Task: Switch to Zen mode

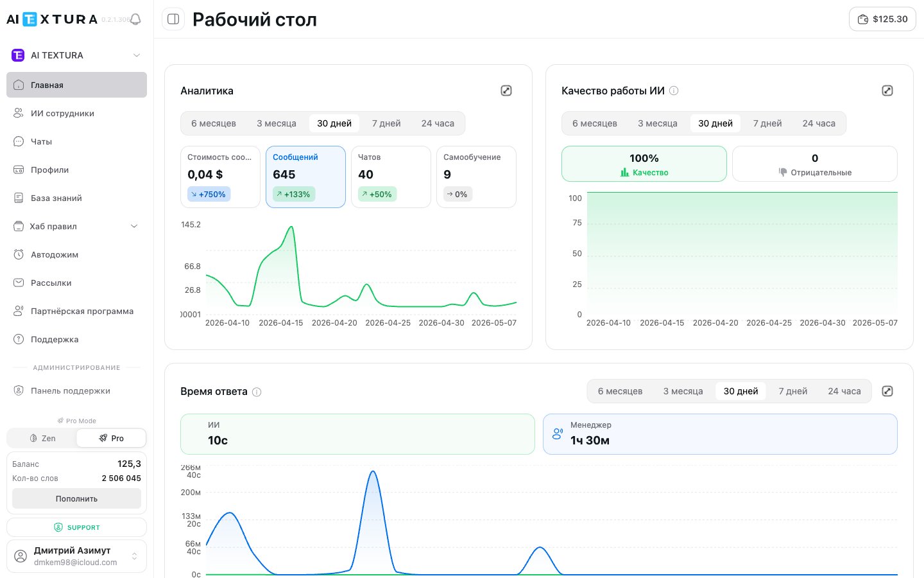Action: click(x=42, y=438)
